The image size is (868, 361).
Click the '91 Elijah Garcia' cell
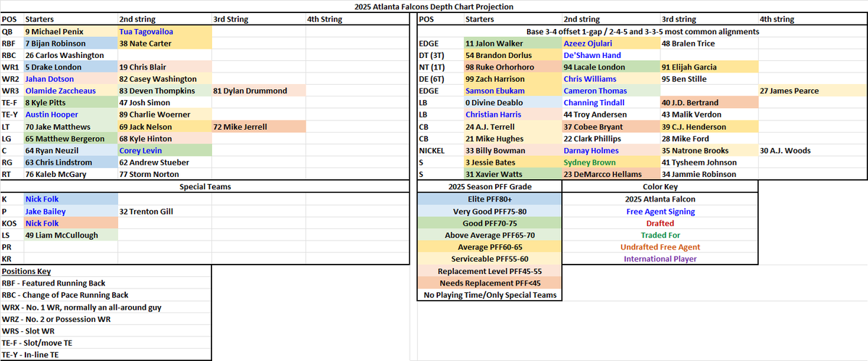709,67
